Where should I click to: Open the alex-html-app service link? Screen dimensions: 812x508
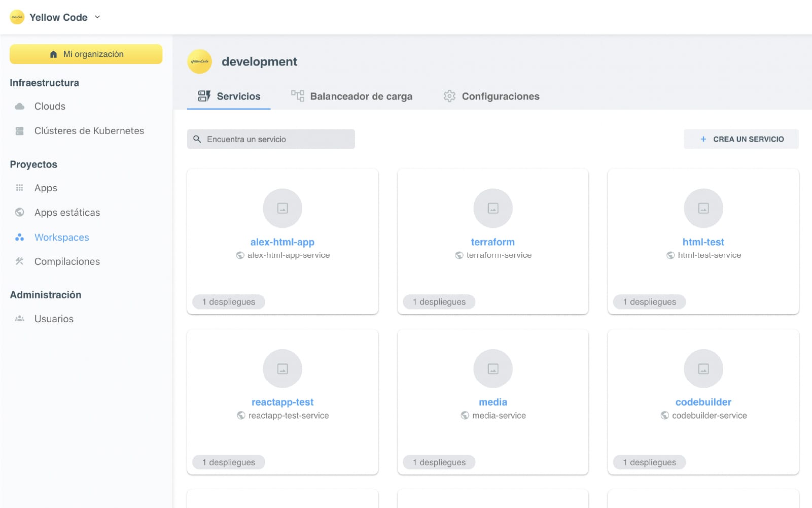pyautogui.click(x=283, y=242)
